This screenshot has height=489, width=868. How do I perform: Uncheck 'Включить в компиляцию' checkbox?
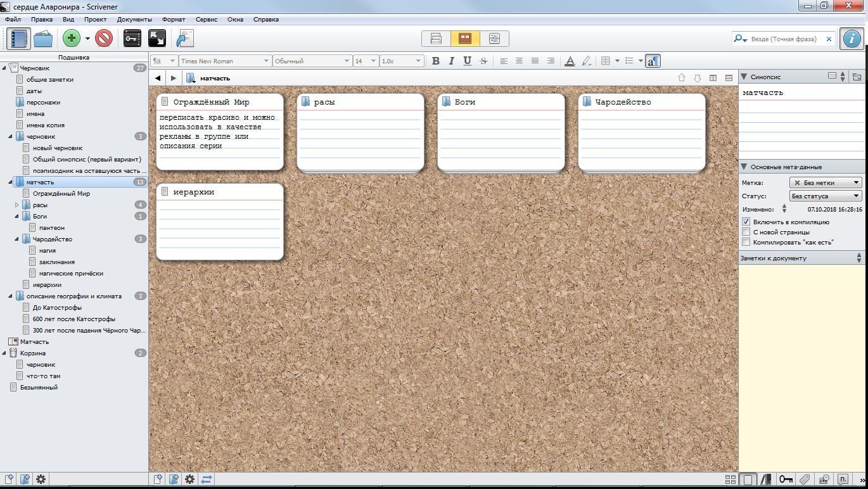pos(746,222)
